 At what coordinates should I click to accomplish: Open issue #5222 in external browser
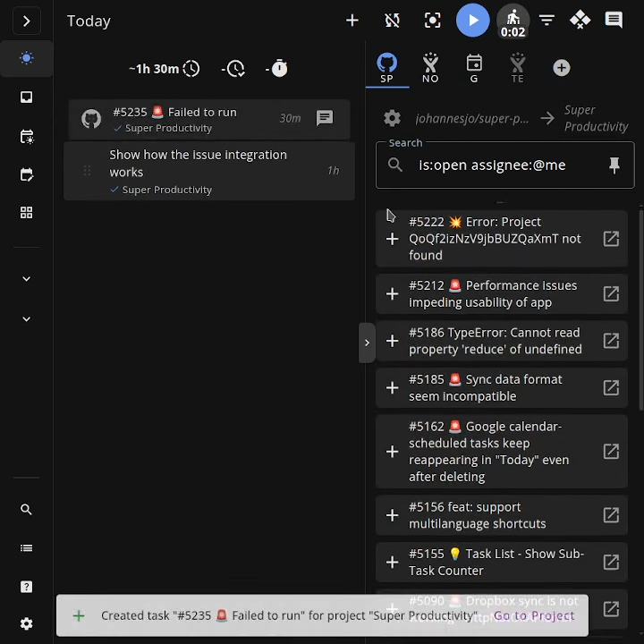611,239
